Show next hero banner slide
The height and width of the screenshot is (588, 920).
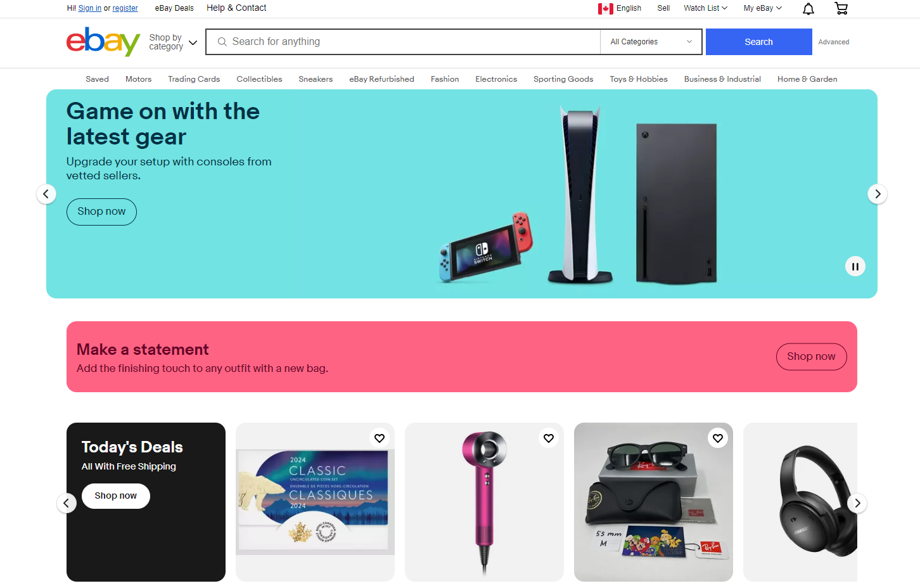(x=877, y=194)
